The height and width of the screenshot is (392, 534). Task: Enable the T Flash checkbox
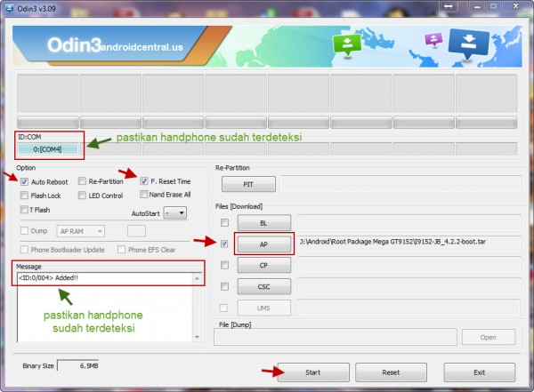[24, 210]
